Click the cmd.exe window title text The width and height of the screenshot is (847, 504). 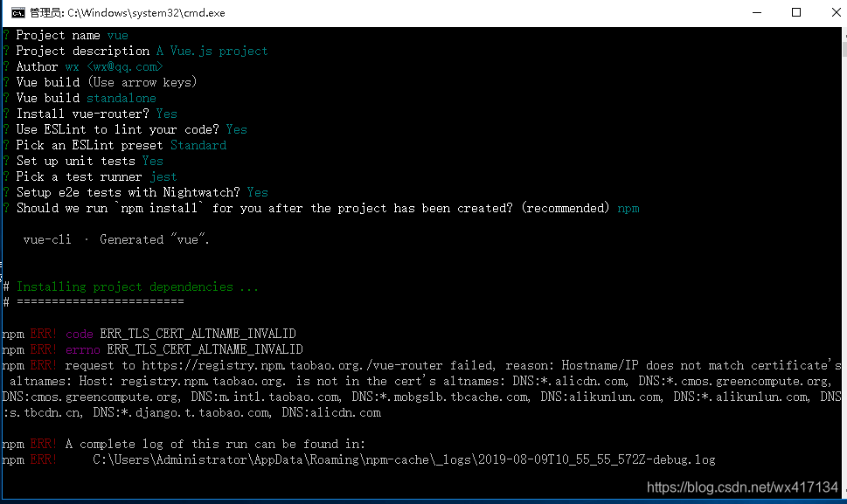click(127, 13)
